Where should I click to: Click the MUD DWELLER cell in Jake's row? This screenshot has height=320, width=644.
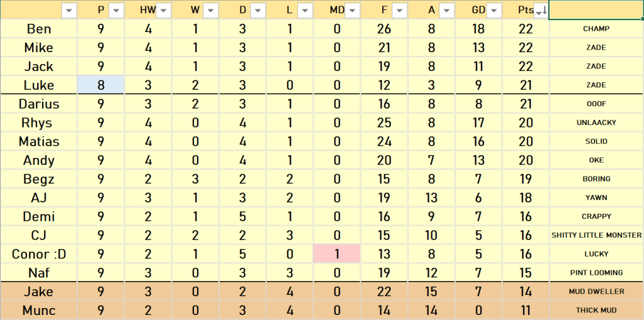596,292
